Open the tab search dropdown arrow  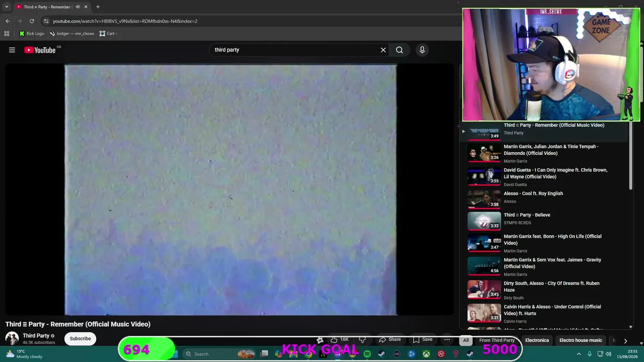coord(7,7)
